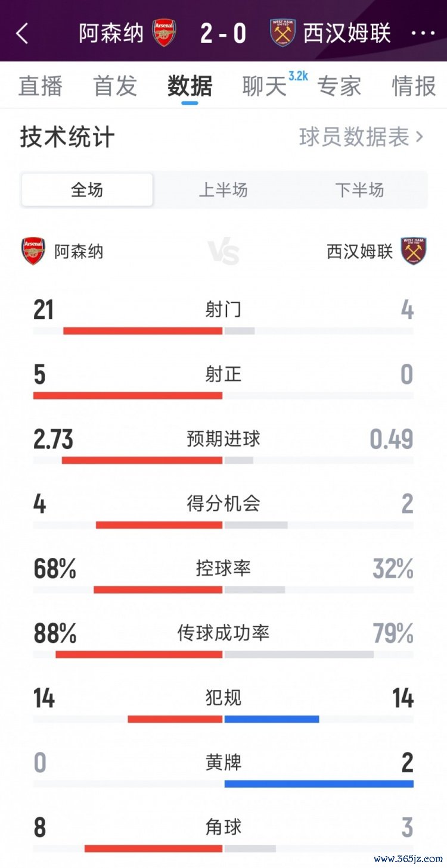Tap the 阿森纳 team name in header
The width and height of the screenshot is (447, 868).
point(111,33)
